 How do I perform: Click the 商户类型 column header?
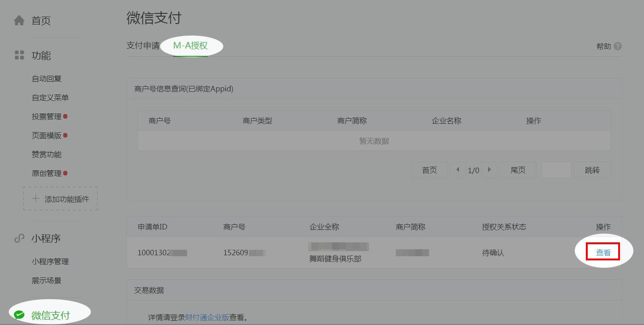pos(257,120)
